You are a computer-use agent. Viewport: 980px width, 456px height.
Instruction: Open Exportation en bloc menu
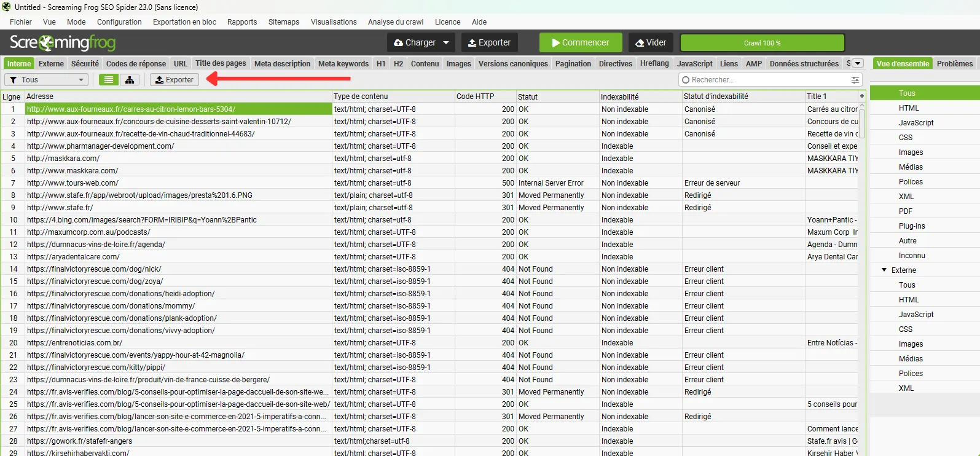tap(184, 22)
